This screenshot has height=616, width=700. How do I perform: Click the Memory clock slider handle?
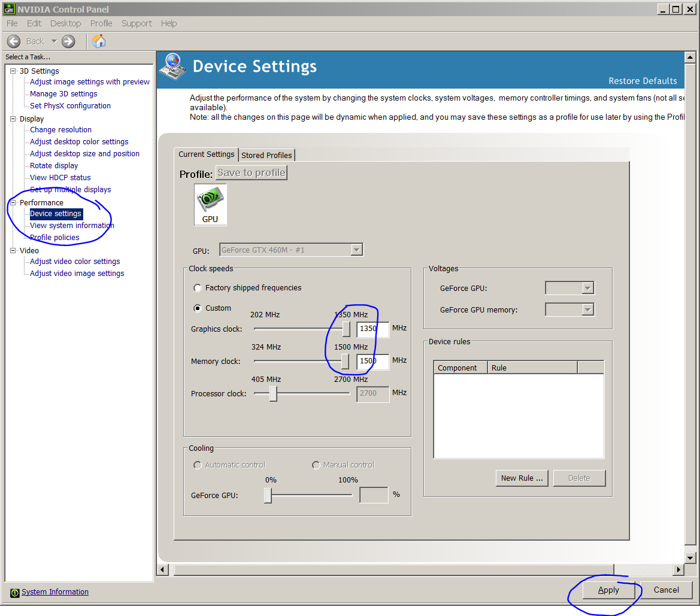[345, 361]
